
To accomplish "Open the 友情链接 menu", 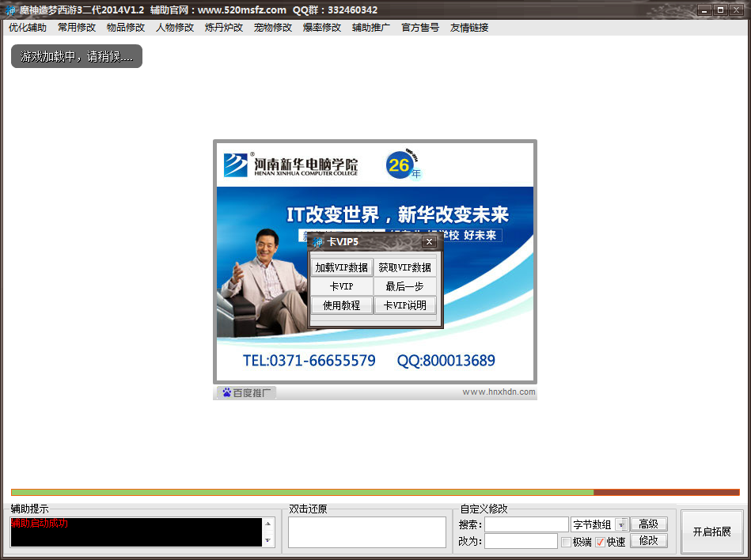I will pos(469,28).
